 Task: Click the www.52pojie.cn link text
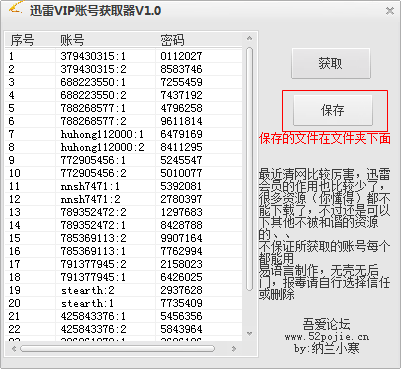(x=327, y=337)
